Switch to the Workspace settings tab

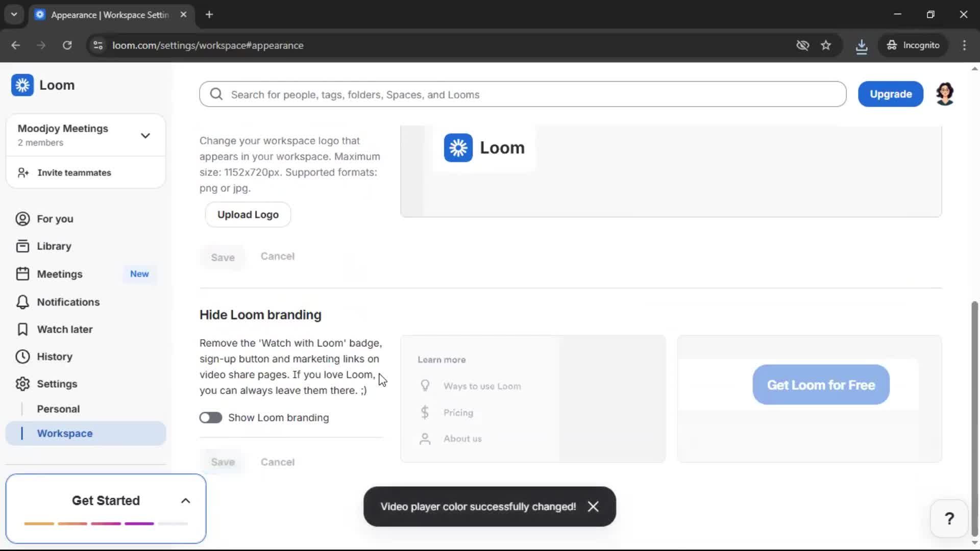click(x=64, y=433)
